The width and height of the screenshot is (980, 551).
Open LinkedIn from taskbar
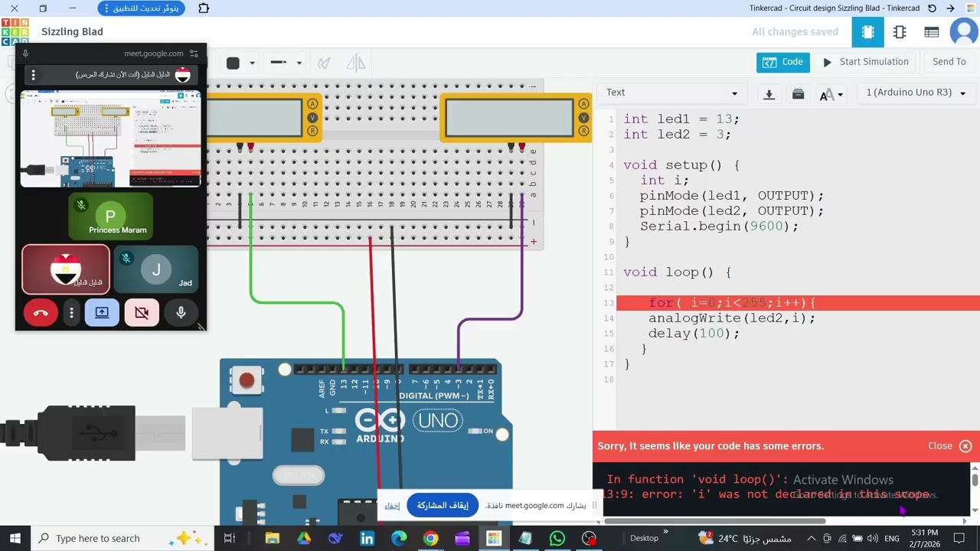point(367,538)
